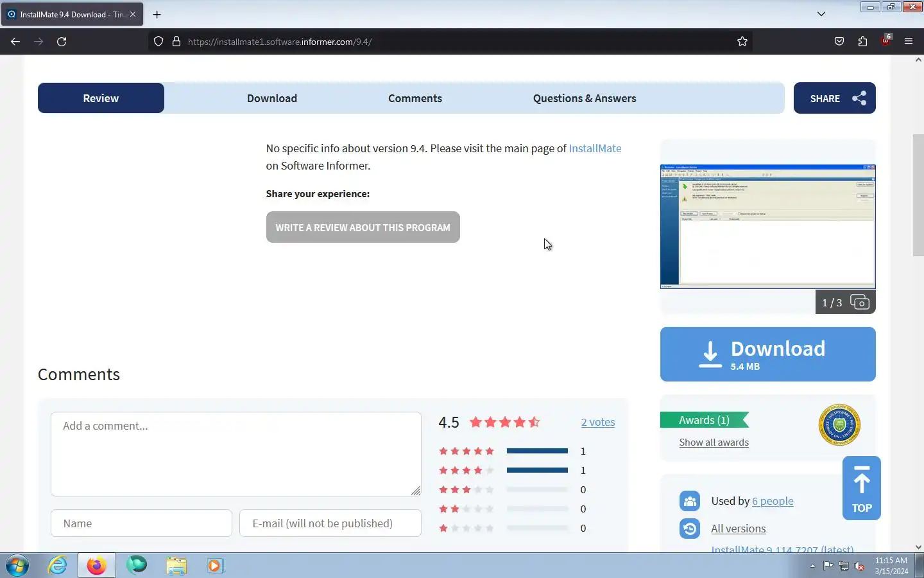Image resolution: width=924 pixels, height=578 pixels.
Task: Click the 4.5 overall star rating
Action: 505,422
